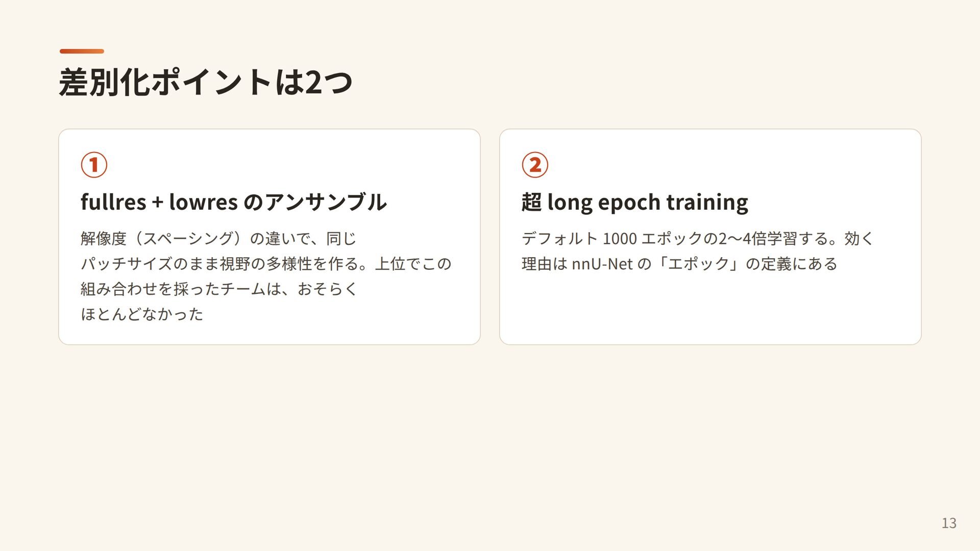Click the line 組み合わせを採ったチームは、おそらく
The width and height of the screenshot is (980, 551).
point(219,288)
